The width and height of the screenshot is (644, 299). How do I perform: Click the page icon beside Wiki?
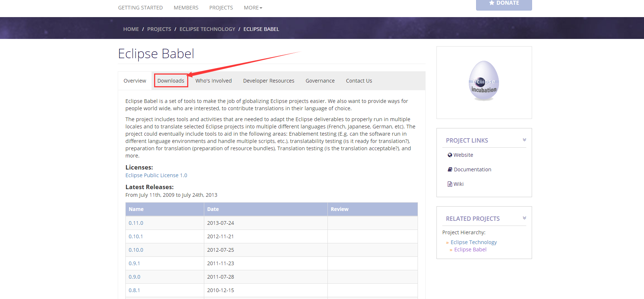pyautogui.click(x=450, y=184)
